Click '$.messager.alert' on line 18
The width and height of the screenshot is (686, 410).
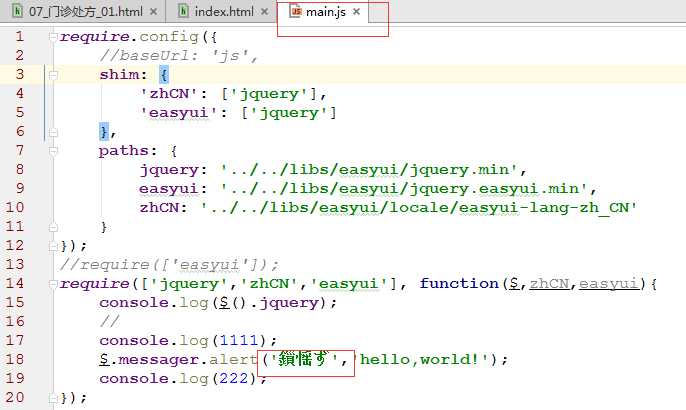click(178, 360)
